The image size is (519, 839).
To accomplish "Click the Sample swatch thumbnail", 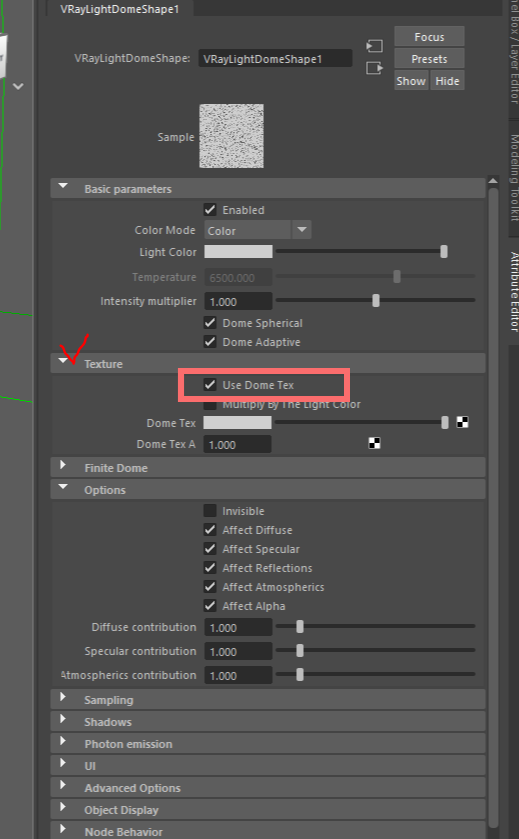I will 232,136.
